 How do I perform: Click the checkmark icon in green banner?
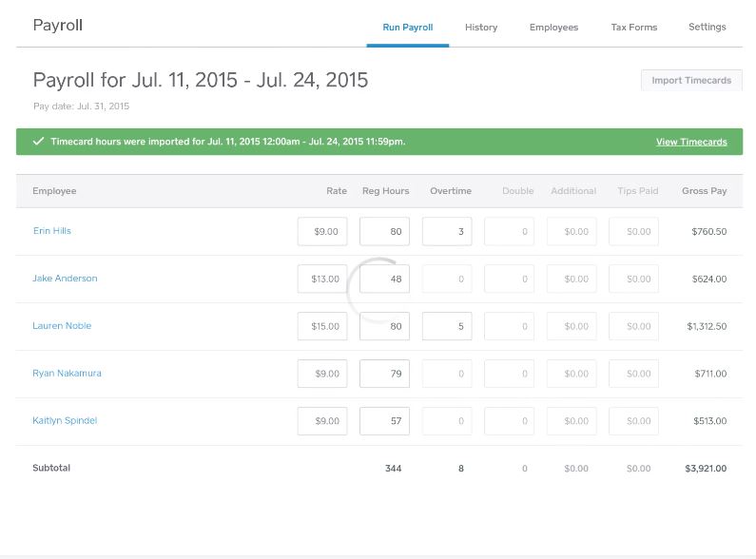click(x=38, y=142)
